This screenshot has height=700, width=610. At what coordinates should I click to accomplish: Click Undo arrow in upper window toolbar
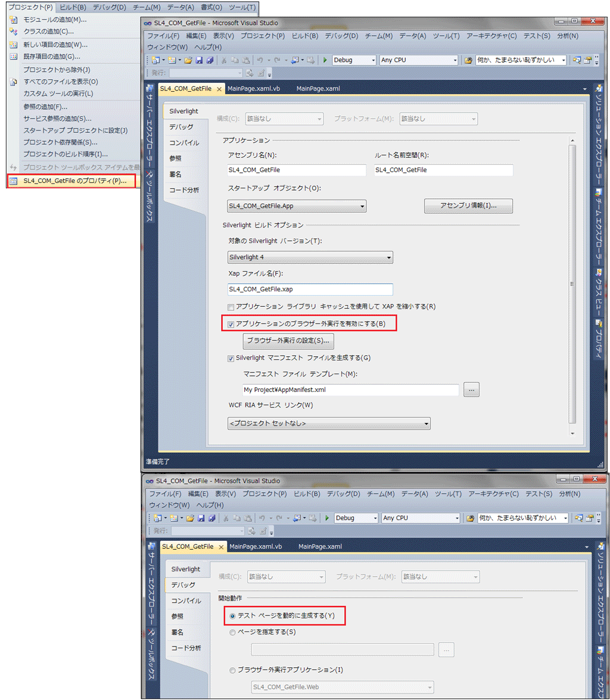[260, 60]
